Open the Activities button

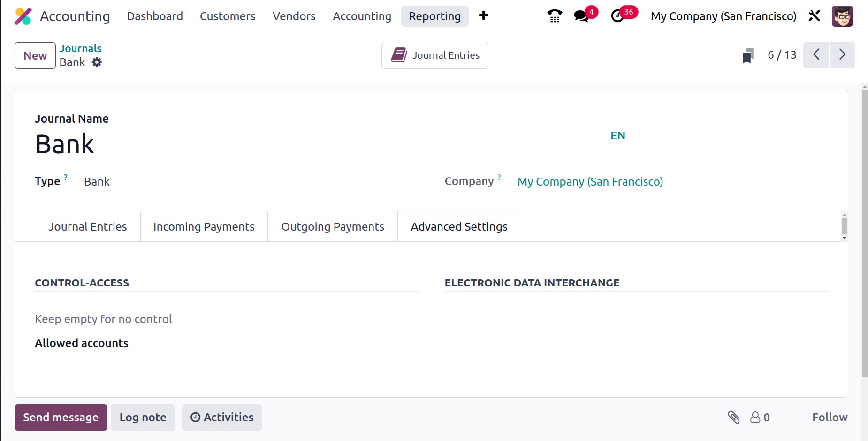222,417
